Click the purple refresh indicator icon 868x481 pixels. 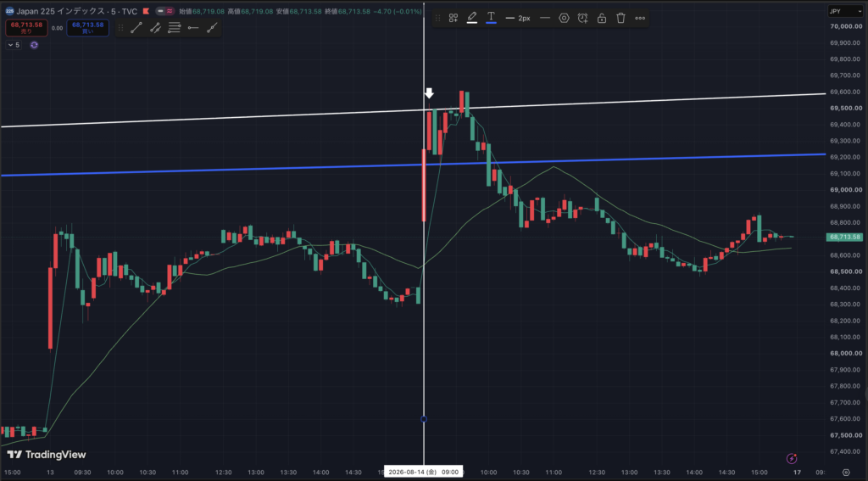[34, 45]
